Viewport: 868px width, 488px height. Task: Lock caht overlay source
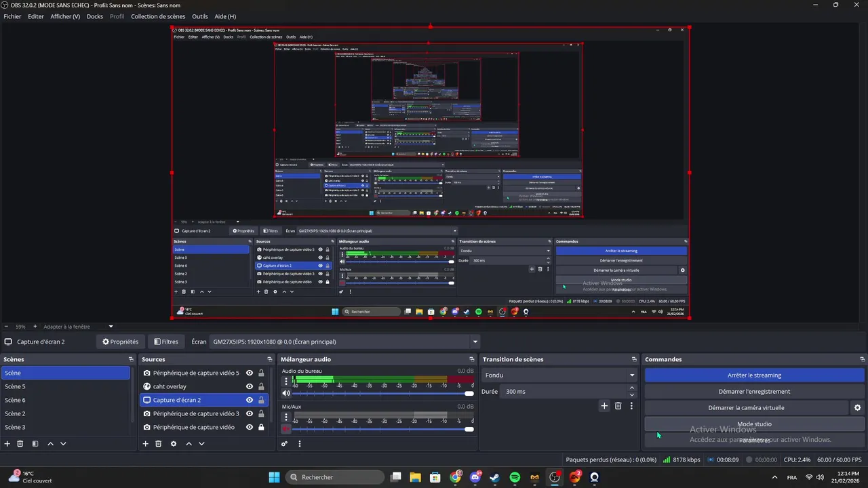(x=261, y=386)
